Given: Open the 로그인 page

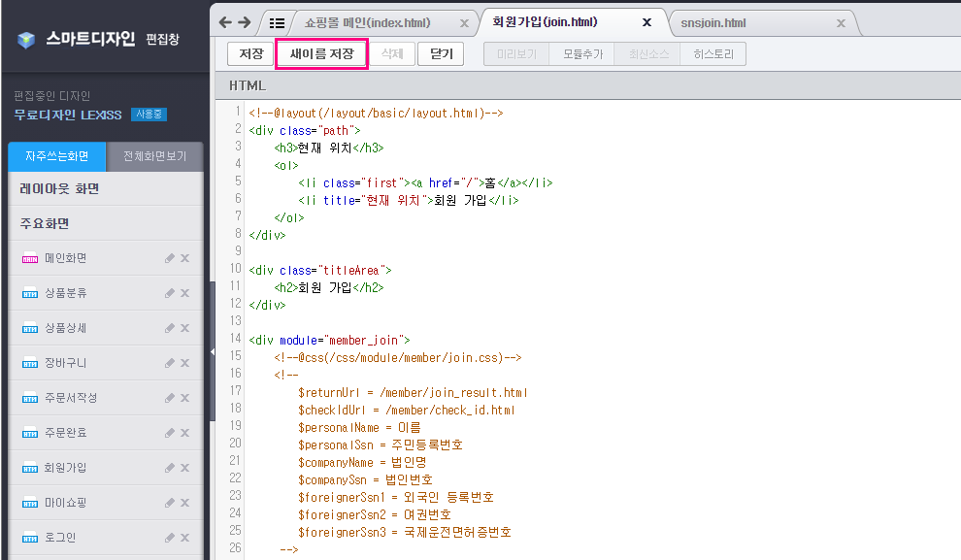Looking at the screenshot, I should 60,538.
